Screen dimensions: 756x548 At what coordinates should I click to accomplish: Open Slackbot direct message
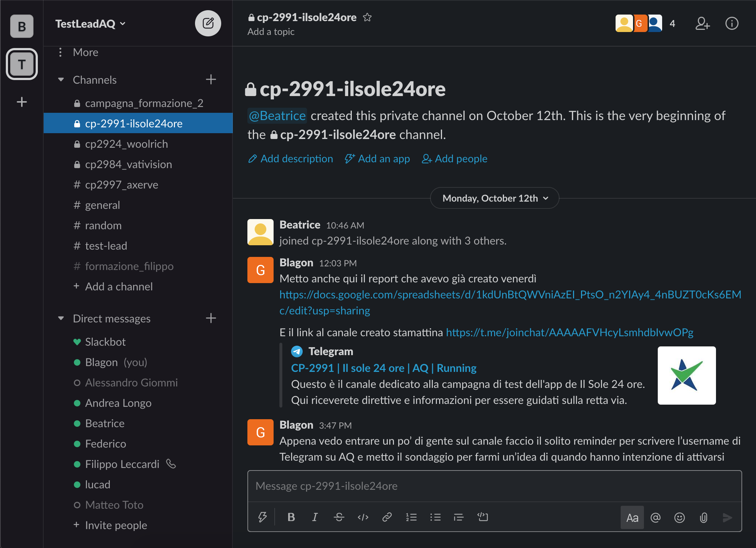click(138, 342)
